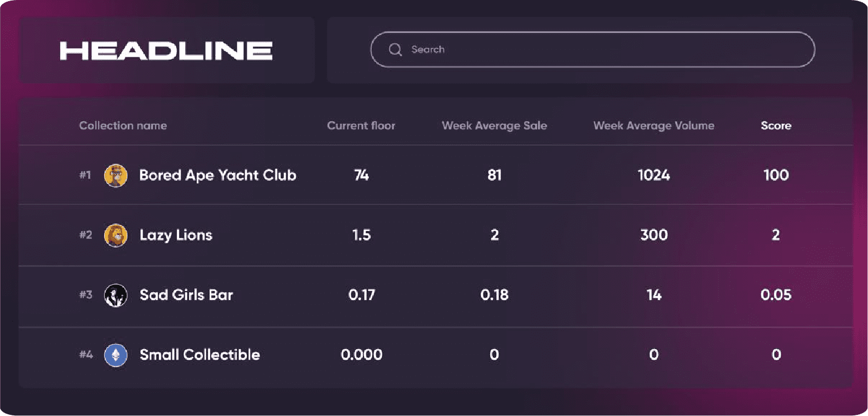Sort by Score column header
Viewport: 868px width, 416px height.
pos(776,126)
